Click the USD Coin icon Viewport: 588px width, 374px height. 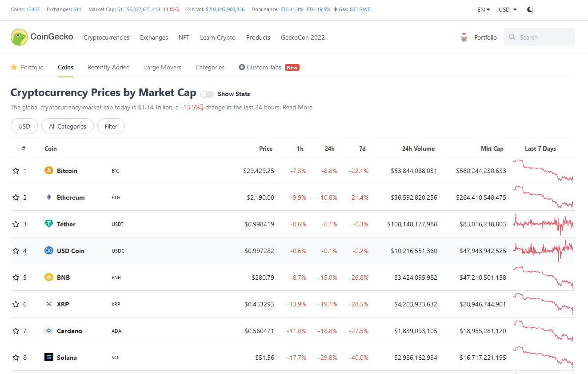click(x=49, y=251)
